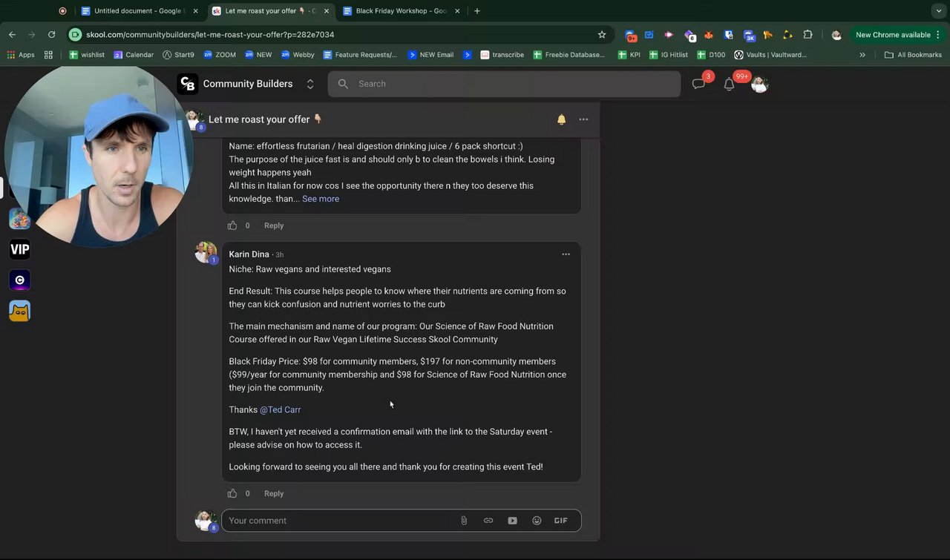Screen dimensions: 950x560
Task: Open the ZOOM bookmark
Action: pos(220,55)
